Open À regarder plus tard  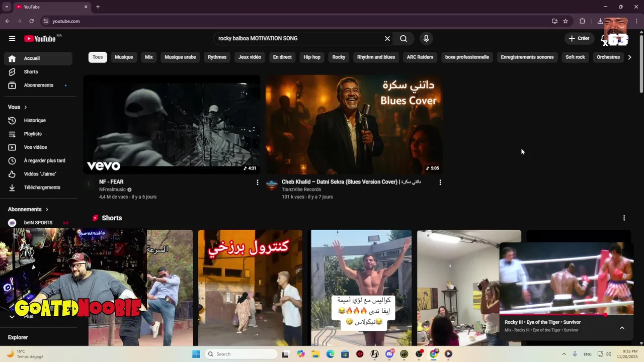(38, 161)
